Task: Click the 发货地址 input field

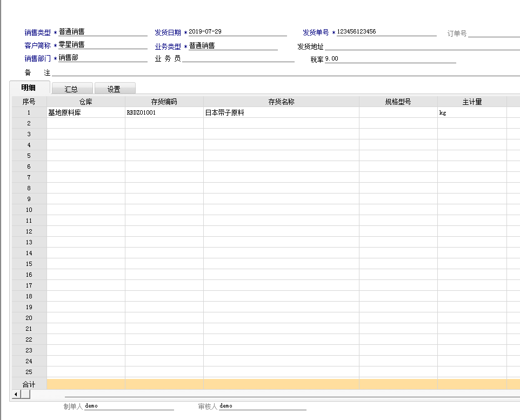Action: (422, 46)
